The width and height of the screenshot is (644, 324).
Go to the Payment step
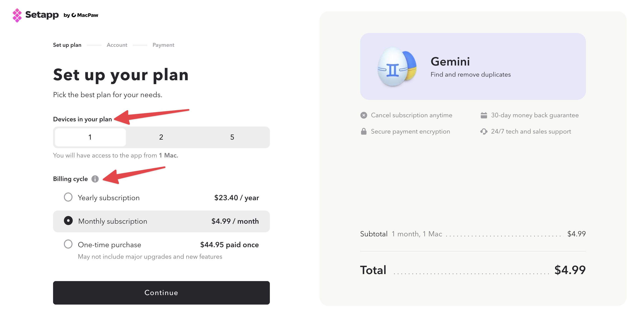[x=163, y=45]
